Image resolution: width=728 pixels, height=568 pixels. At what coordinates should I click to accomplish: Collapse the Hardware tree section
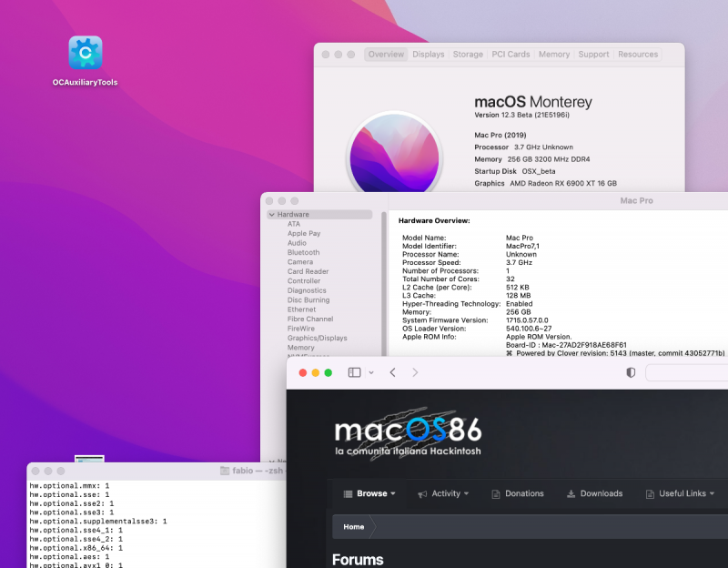[272, 215]
